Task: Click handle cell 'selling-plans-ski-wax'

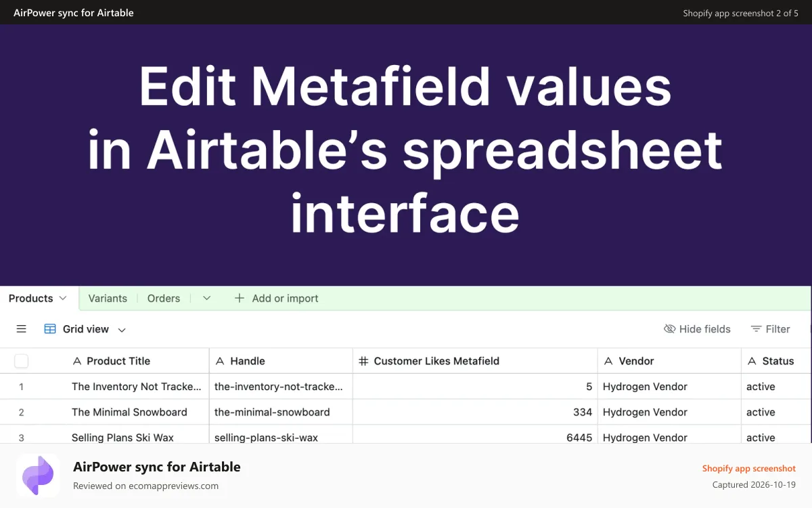Action: (266, 438)
